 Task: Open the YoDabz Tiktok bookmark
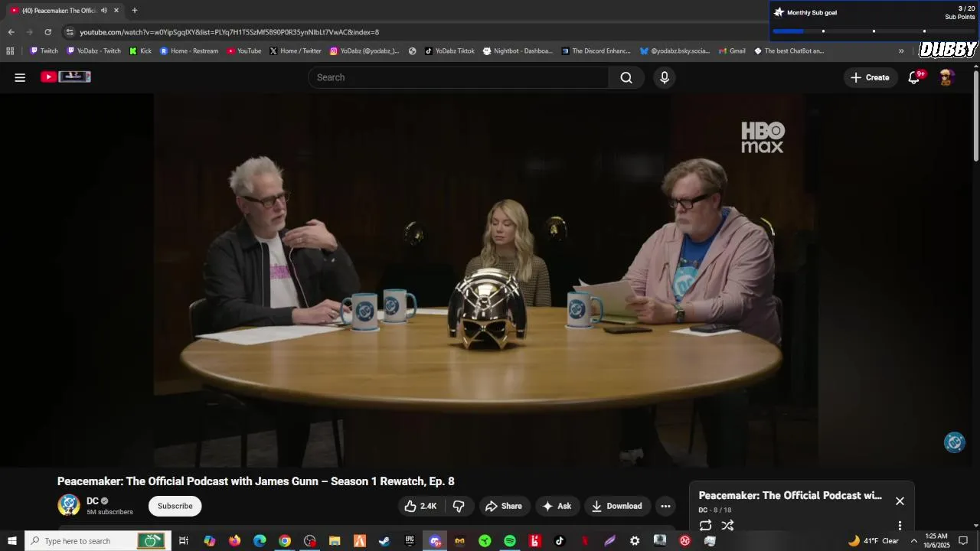(449, 51)
